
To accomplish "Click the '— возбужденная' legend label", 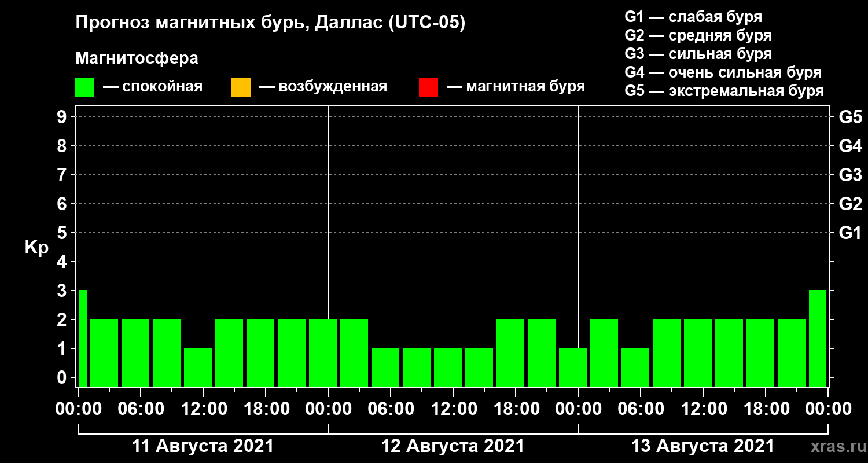I will click(x=323, y=87).
